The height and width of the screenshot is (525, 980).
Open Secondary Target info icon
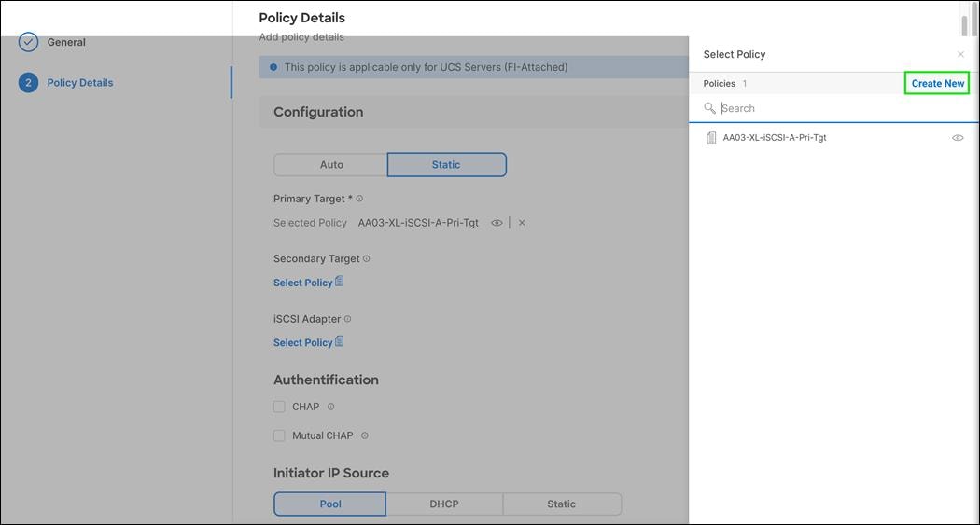[366, 258]
